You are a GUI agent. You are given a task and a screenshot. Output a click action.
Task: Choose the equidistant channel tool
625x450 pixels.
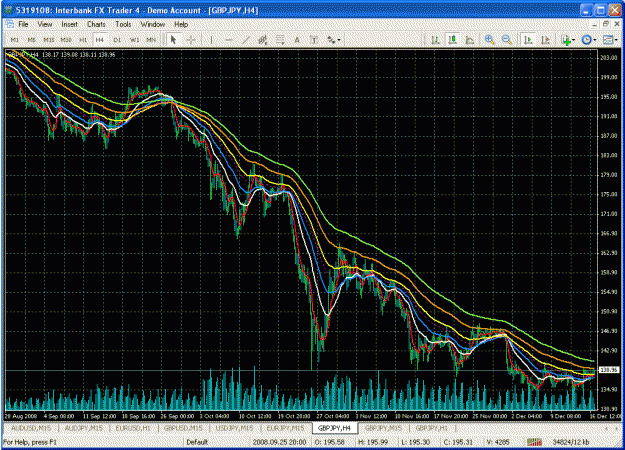pyautogui.click(x=263, y=39)
